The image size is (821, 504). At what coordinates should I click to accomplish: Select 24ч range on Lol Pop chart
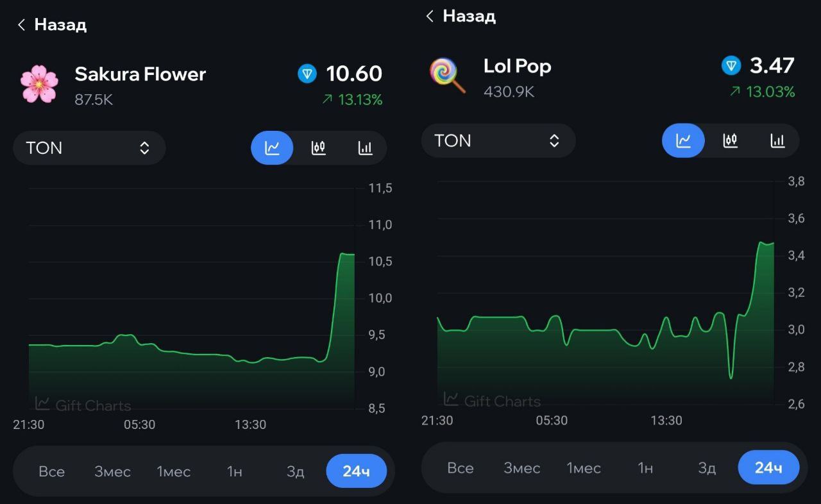click(x=768, y=467)
